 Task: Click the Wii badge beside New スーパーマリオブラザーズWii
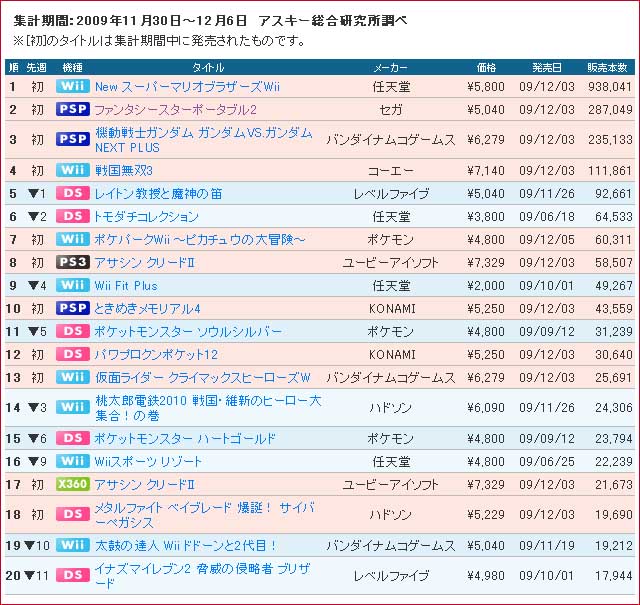pyautogui.click(x=73, y=87)
